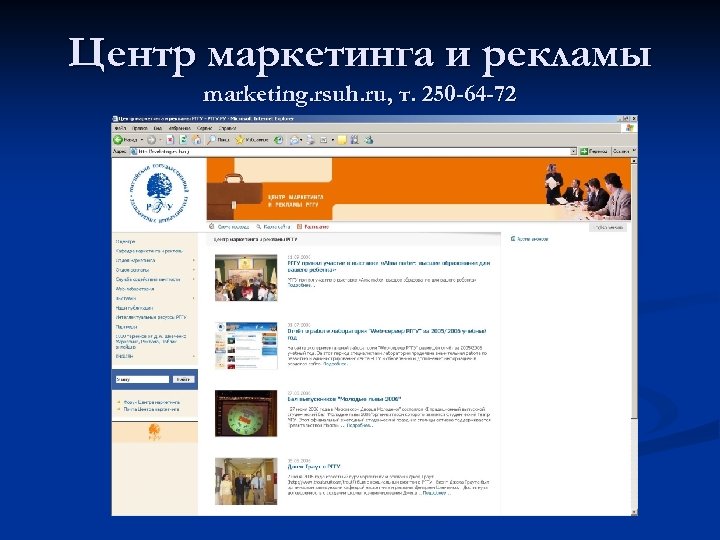Screen dimensions: 720x540
Task: Expand the arrow beside Отдел рекламы
Action: click(x=194, y=270)
